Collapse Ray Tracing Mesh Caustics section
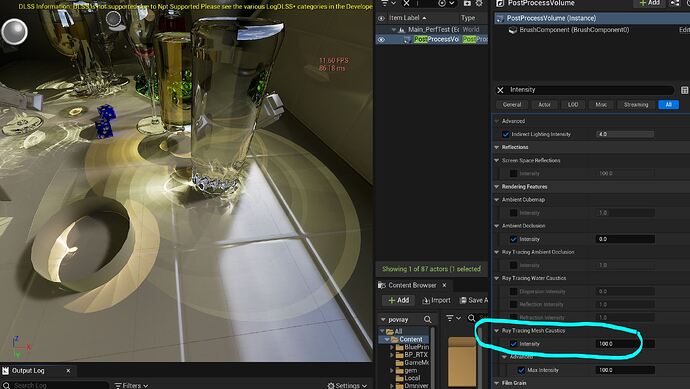 point(497,330)
